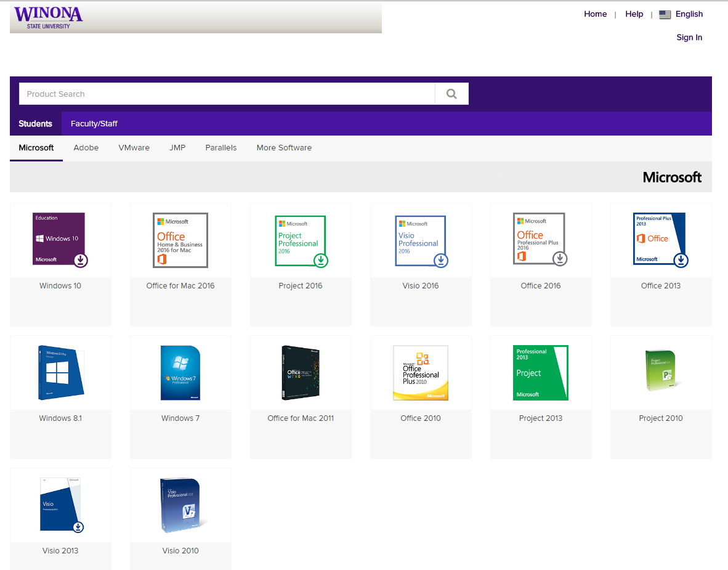Select the Office Professional Plus 2010 image
Viewport: 728px width, 570px height.
pos(421,372)
